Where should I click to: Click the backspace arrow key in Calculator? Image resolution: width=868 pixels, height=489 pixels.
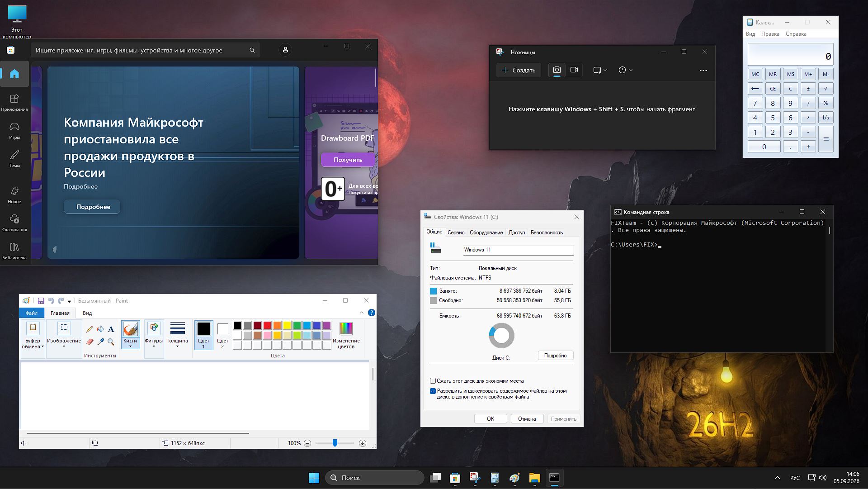tap(755, 89)
